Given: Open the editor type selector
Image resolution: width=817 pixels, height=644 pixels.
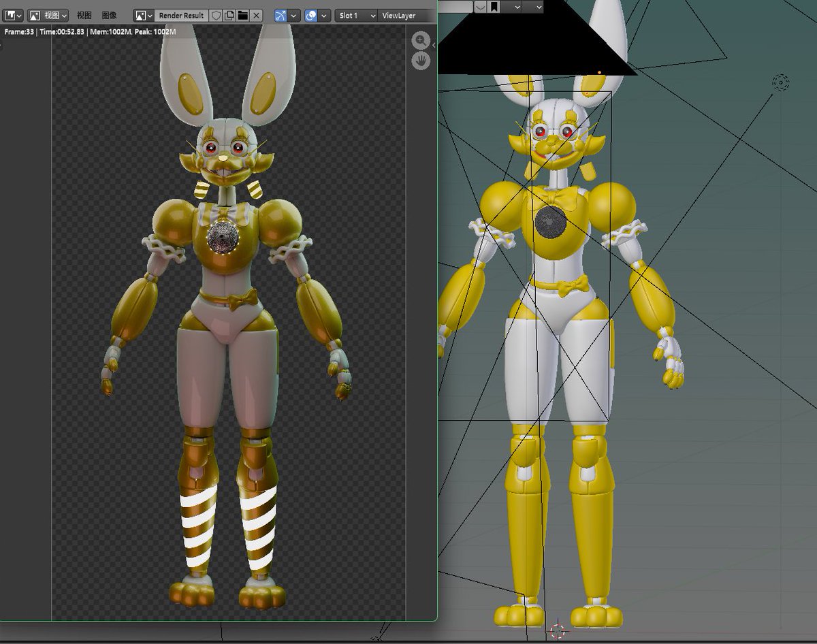Looking at the screenshot, I should (x=13, y=15).
